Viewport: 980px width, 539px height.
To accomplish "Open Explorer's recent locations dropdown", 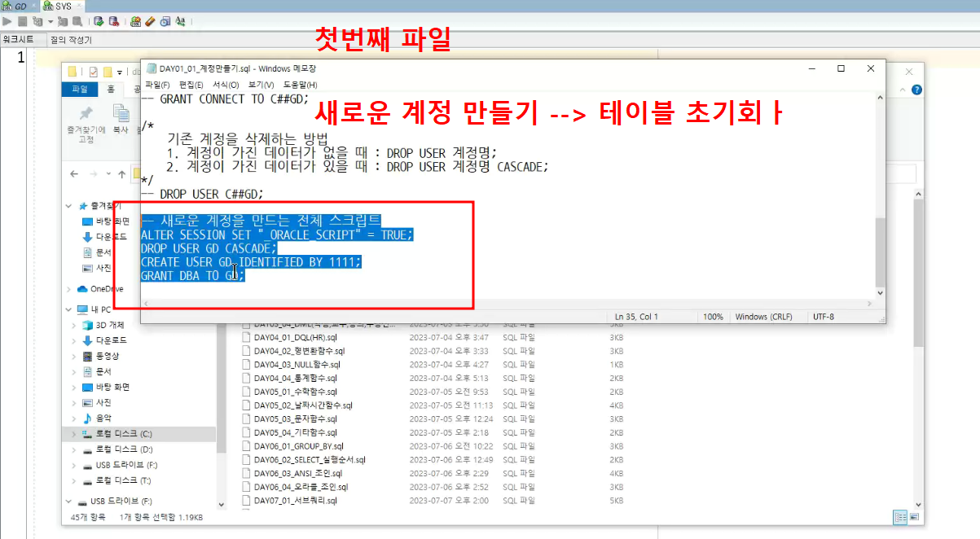I will pos(108,173).
